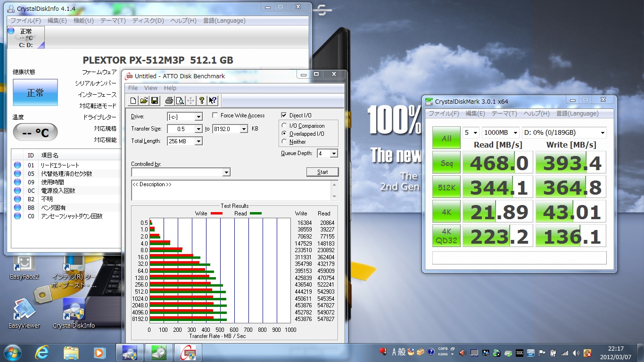Click the Print icon in ATTO toolbar
This screenshot has height=362, width=644.
tap(169, 100)
